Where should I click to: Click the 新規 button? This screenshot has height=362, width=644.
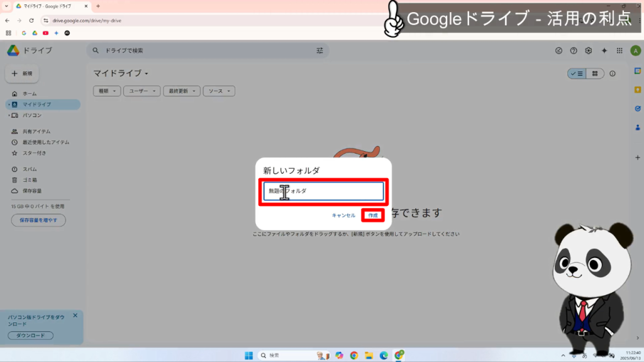22,74
